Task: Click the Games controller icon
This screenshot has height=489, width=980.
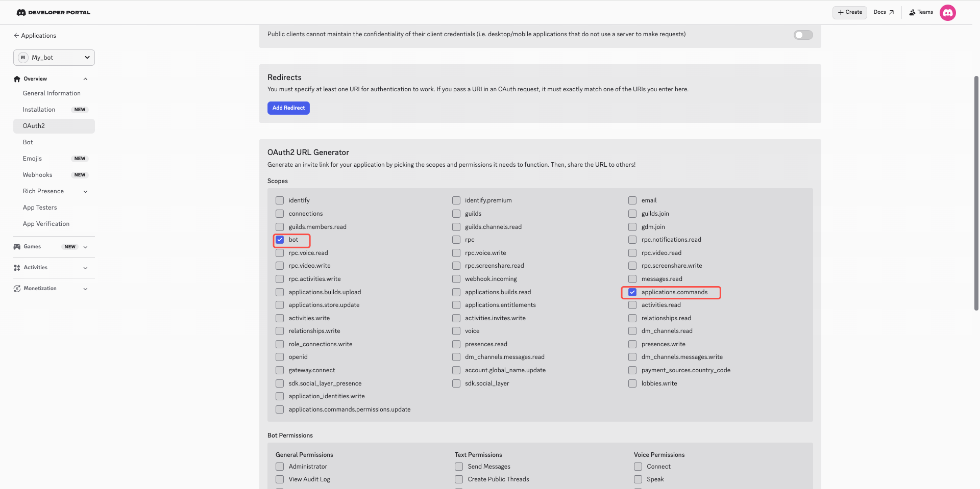Action: pos(17,247)
